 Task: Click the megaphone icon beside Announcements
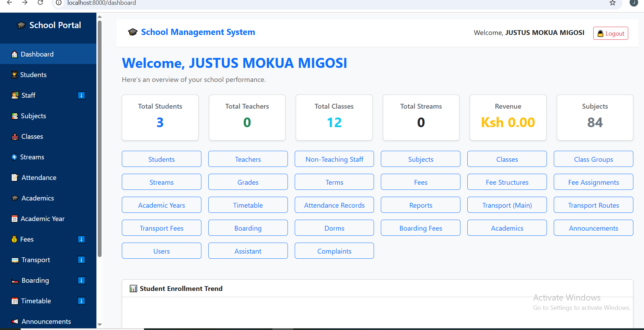(15, 322)
